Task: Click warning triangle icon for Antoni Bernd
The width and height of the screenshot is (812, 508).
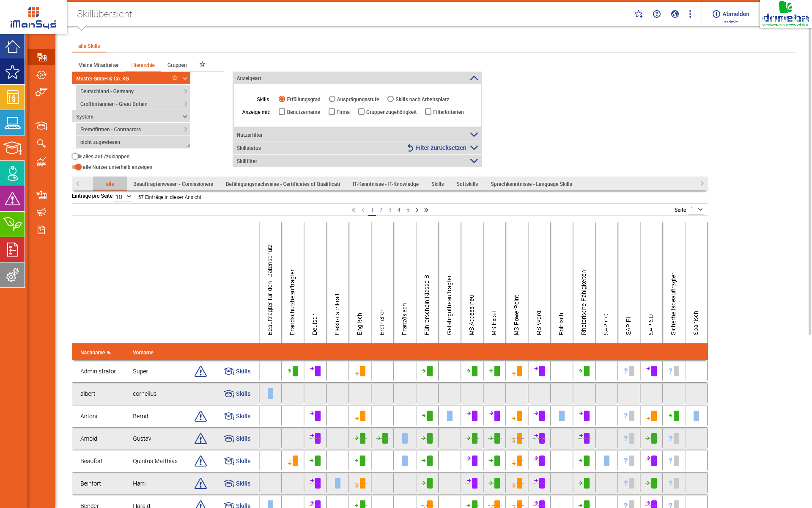Action: (200, 416)
